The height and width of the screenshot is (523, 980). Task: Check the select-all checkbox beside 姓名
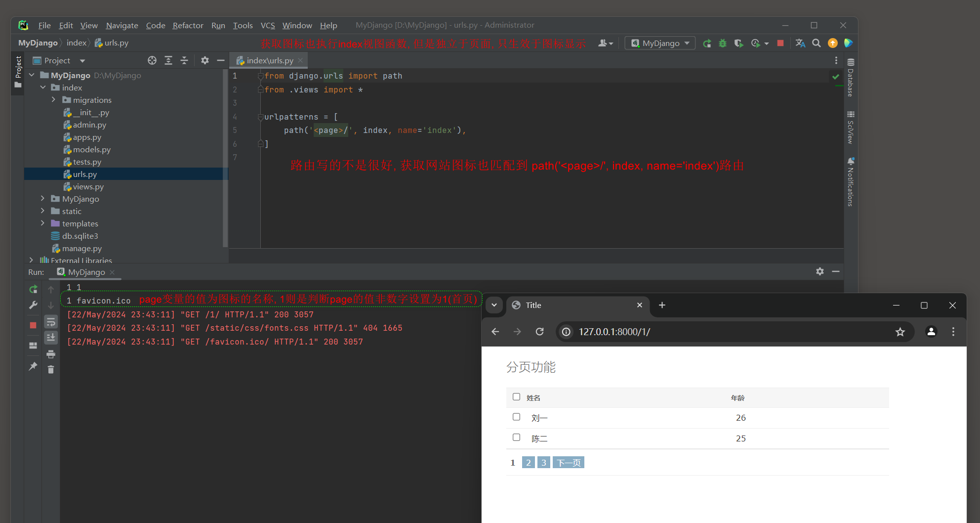click(516, 397)
